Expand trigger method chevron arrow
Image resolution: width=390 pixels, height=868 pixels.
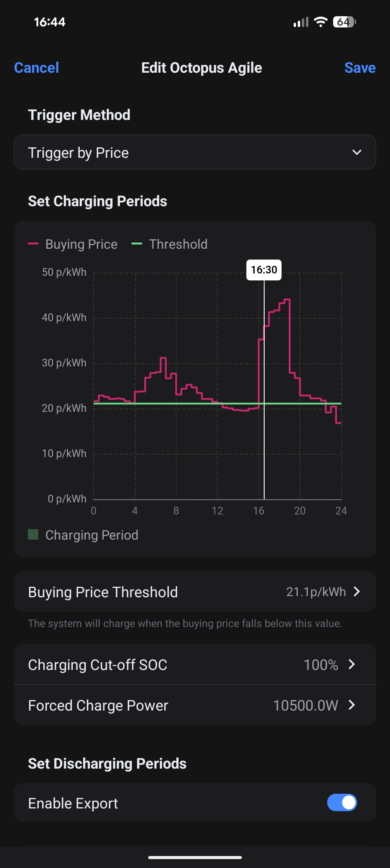357,152
